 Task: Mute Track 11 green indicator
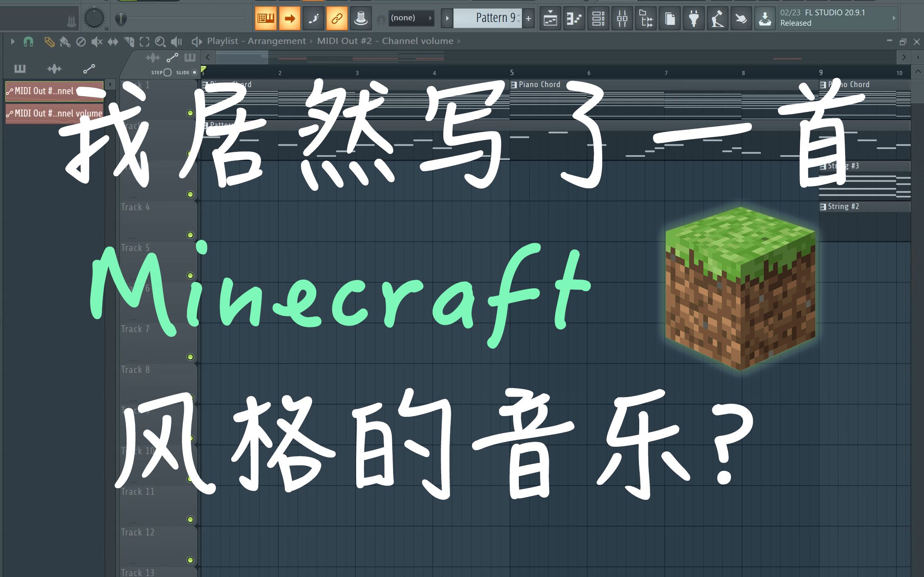coord(190,520)
